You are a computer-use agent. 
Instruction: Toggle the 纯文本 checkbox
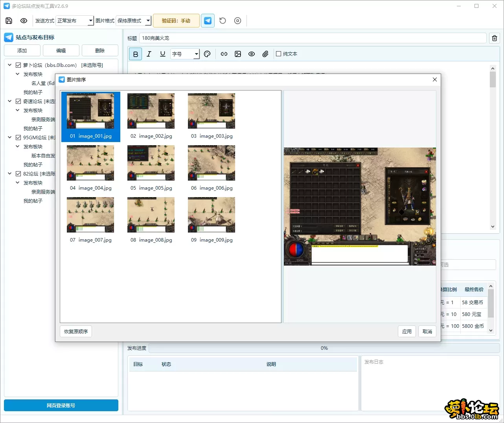[278, 54]
